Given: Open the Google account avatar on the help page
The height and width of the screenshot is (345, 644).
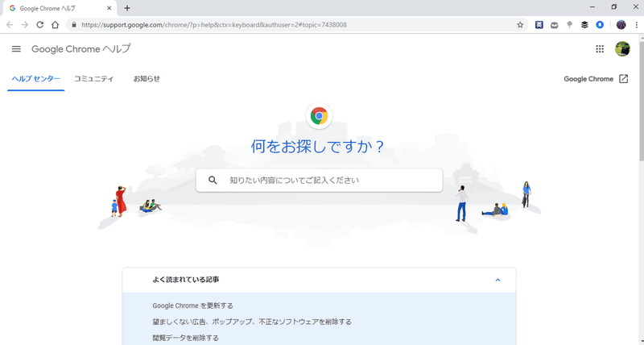Looking at the screenshot, I should point(622,49).
